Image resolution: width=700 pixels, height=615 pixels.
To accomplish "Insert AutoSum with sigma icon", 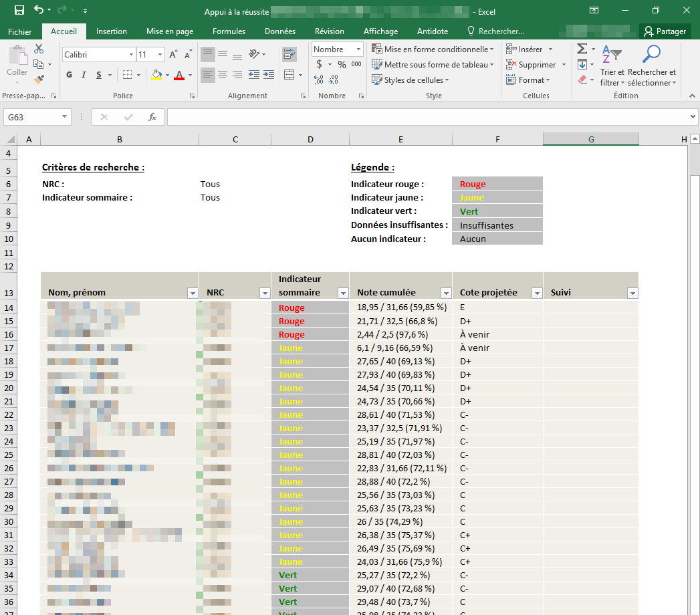I will click(x=582, y=49).
